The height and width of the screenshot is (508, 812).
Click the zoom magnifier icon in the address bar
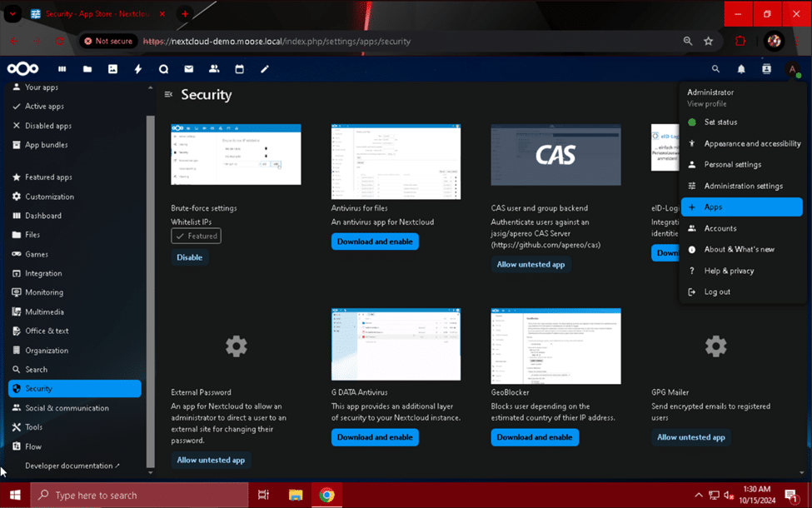coord(688,41)
